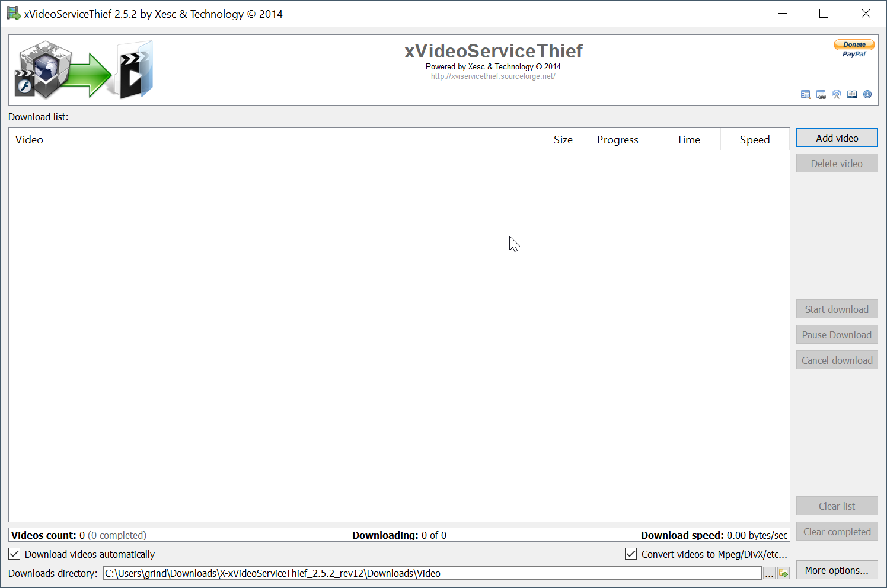Viewport: 887px width, 588px height.
Task: Open the search videos window icon
Action: coord(805,94)
